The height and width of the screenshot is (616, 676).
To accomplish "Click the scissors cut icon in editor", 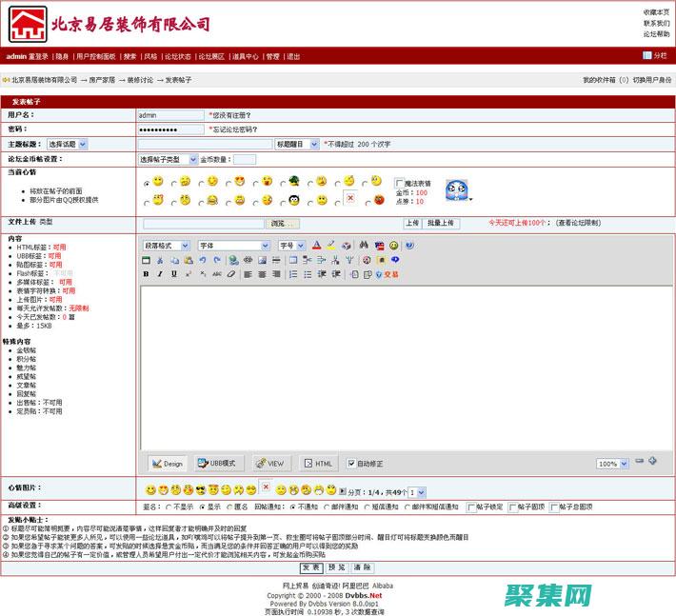I will point(160,260).
